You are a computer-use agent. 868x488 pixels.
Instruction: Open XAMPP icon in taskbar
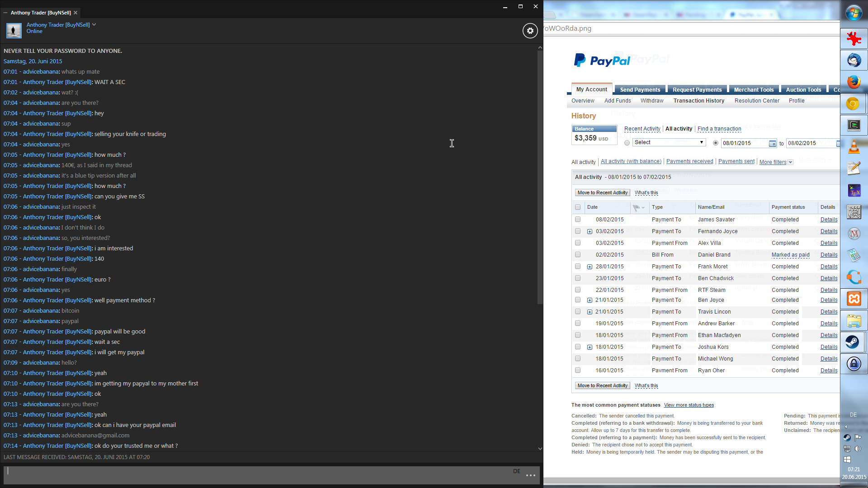854,299
